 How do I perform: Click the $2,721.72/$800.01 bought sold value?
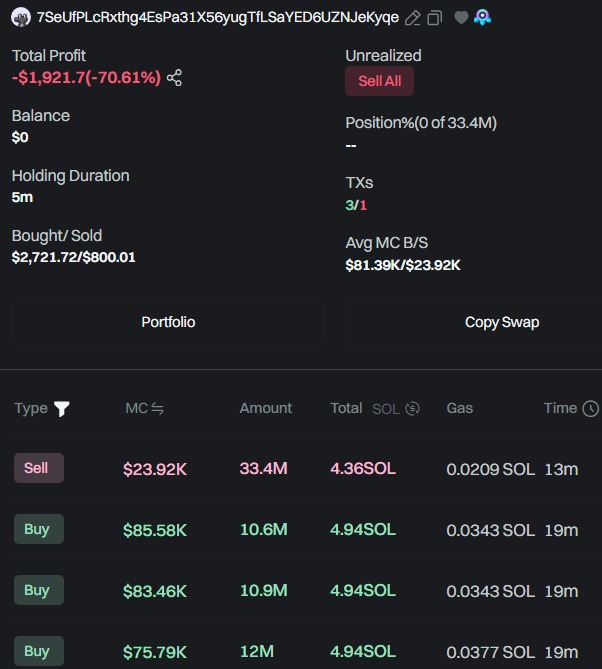[73, 257]
